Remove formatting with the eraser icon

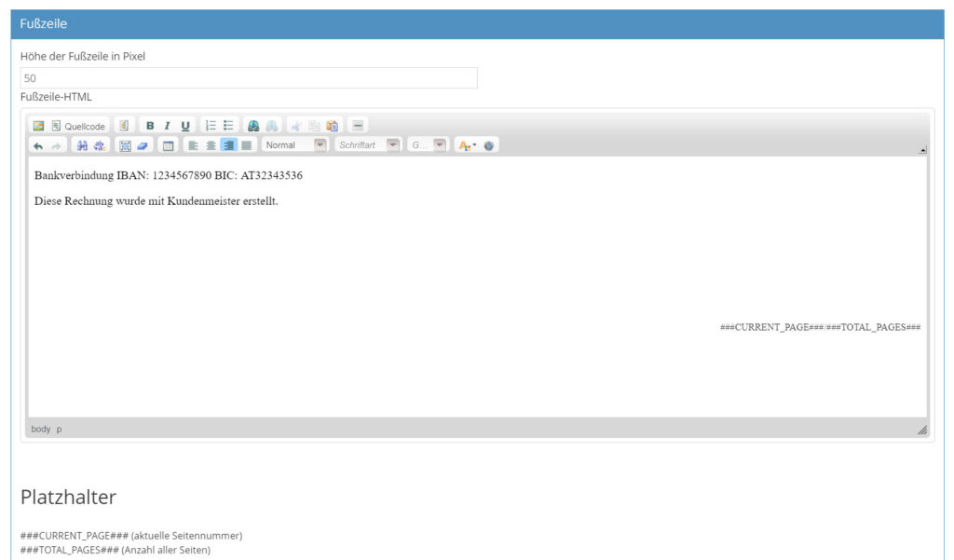[143, 145]
